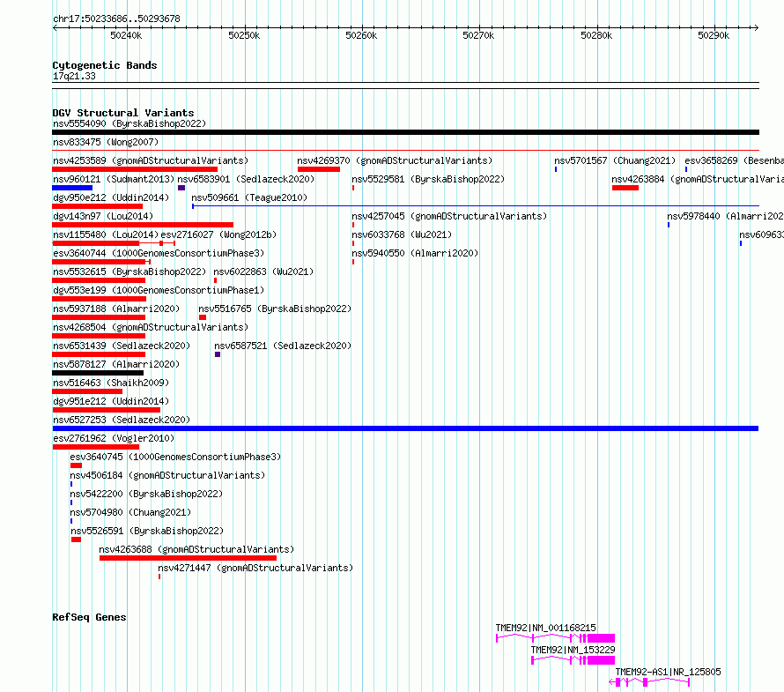The height and width of the screenshot is (692, 784).
Task: Open the nsv6022863 (Wu2021) label
Action: [263, 272]
